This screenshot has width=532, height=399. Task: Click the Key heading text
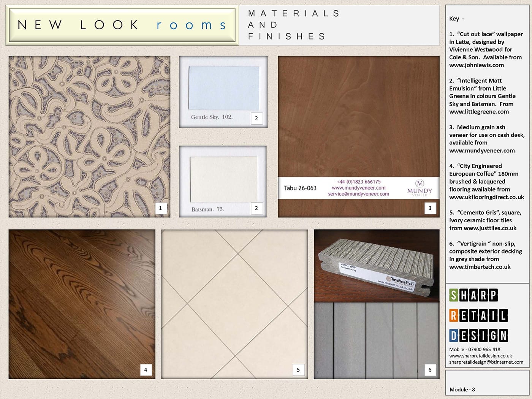[456, 19]
